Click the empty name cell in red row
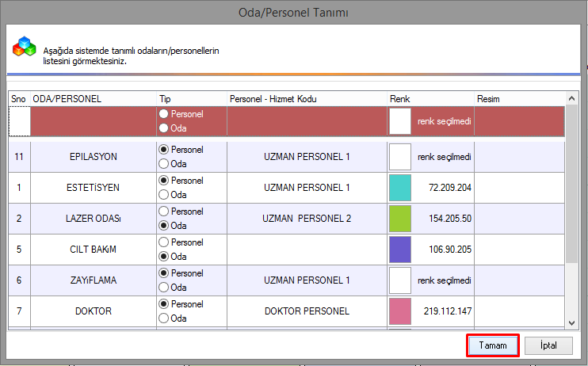Image resolution: width=588 pixels, height=366 pixels. pyautogui.click(x=92, y=121)
